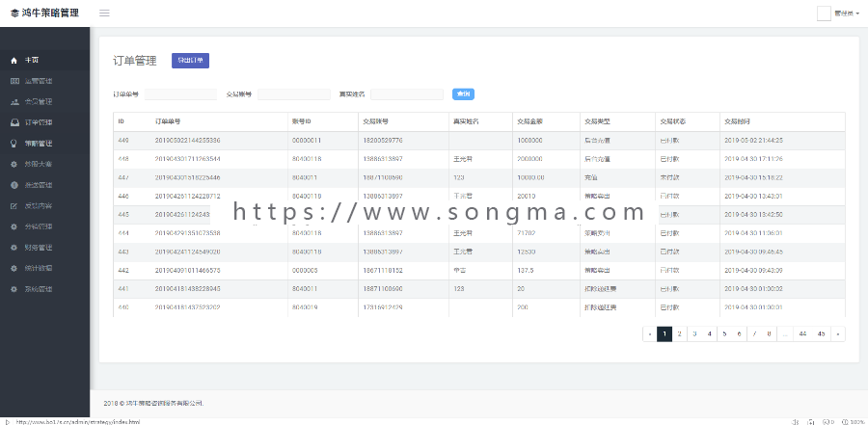Go to page 5 in pagination
The height and width of the screenshot is (425, 868).
click(724, 333)
